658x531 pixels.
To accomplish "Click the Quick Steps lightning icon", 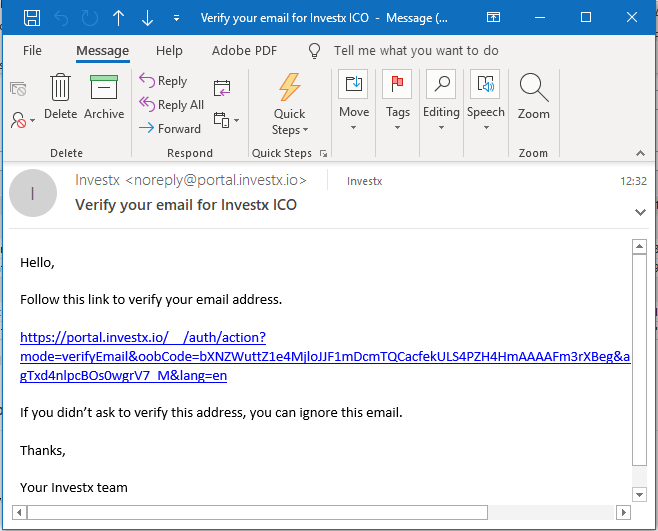I will [x=290, y=87].
